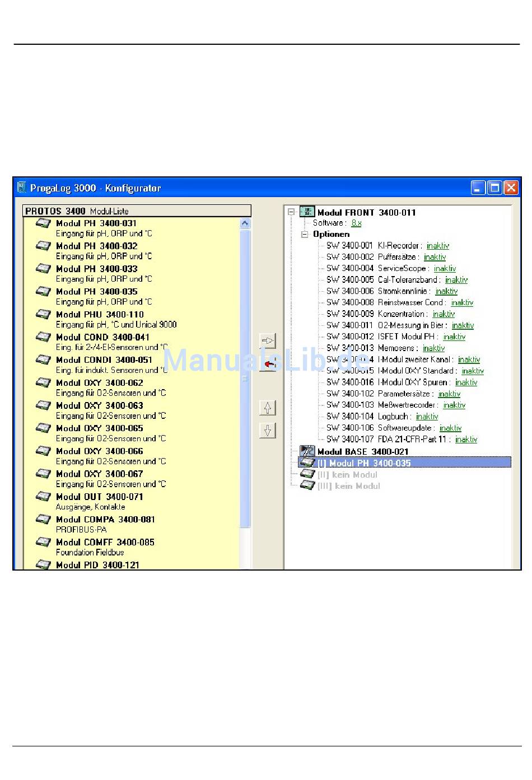Add the selected module with the right-arrow button
This screenshot has width=532, height=780.
pyautogui.click(x=268, y=340)
